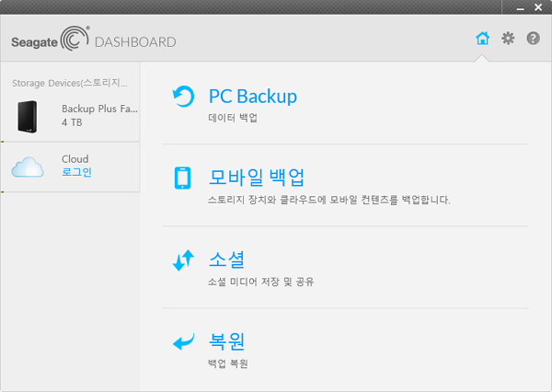This screenshot has width=552, height=392.
Task: Click the Cloud label in the sidebar
Action: click(x=75, y=159)
